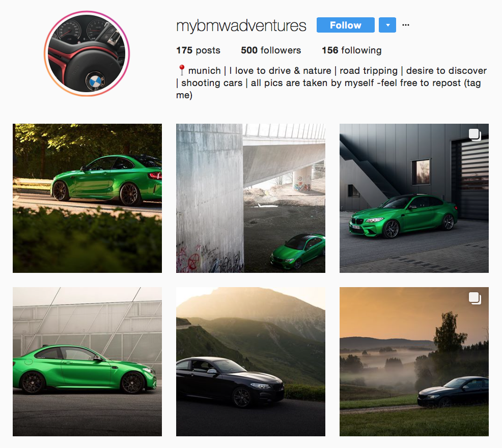Open green BMW under trees photo
The image size is (502, 448).
click(x=87, y=198)
